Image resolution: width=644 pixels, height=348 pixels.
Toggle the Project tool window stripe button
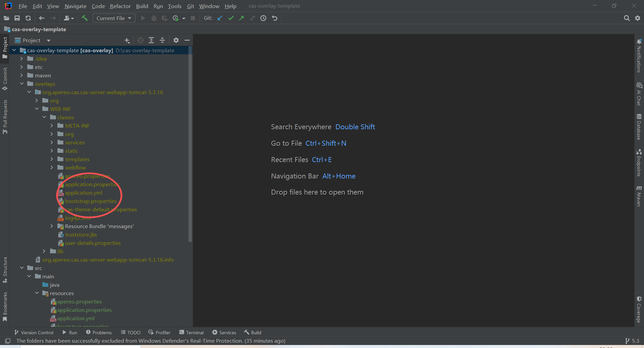point(5,48)
